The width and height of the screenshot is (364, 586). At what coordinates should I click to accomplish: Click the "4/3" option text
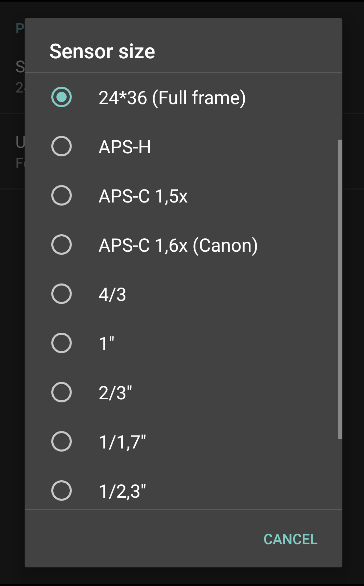[112, 294]
